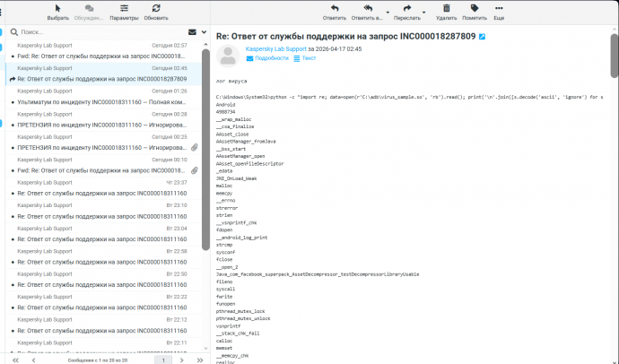
Task: Expand search options chevron by search box
Action: (204, 31)
